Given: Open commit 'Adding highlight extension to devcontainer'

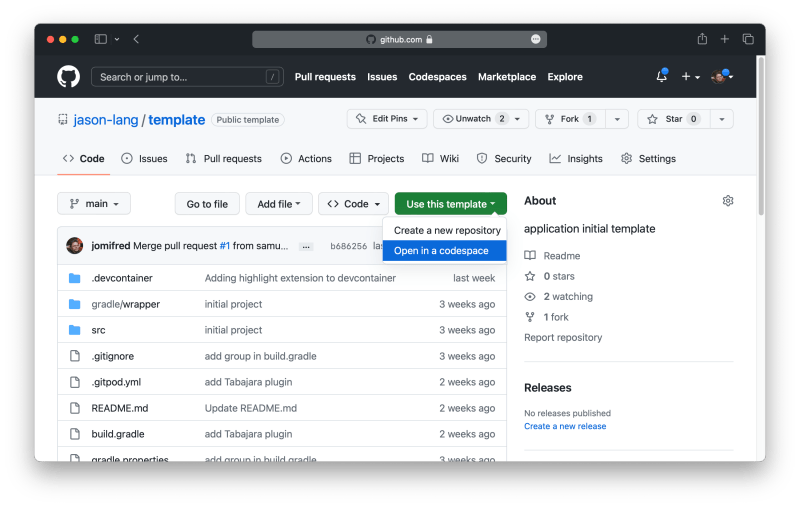Looking at the screenshot, I should pyautogui.click(x=300, y=278).
